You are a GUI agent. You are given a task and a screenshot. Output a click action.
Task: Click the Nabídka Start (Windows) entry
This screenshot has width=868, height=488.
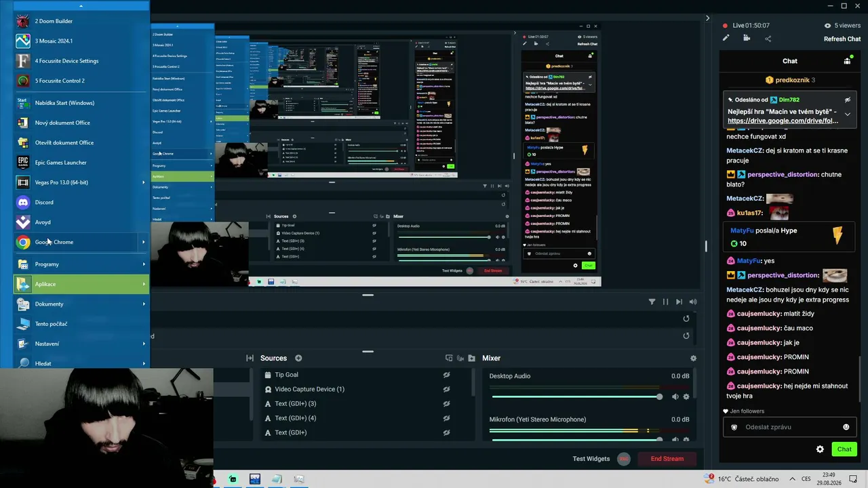click(81, 103)
